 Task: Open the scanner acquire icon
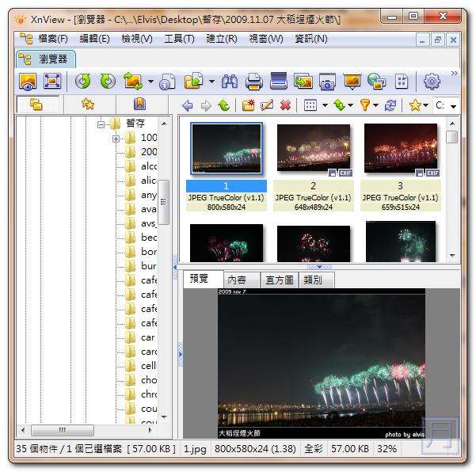(278, 81)
